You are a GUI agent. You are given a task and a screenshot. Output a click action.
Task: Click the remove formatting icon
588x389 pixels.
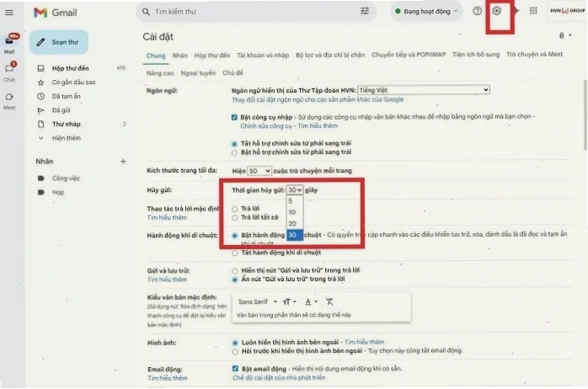(x=329, y=301)
